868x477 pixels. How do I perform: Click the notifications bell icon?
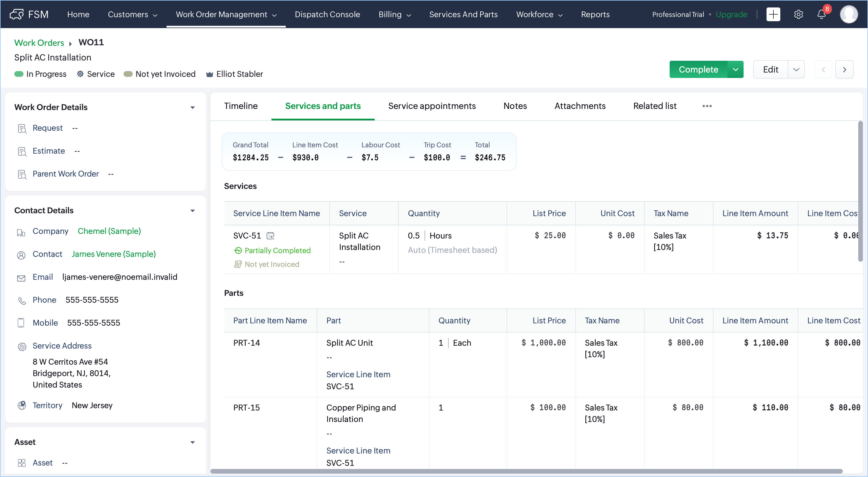pyautogui.click(x=821, y=15)
